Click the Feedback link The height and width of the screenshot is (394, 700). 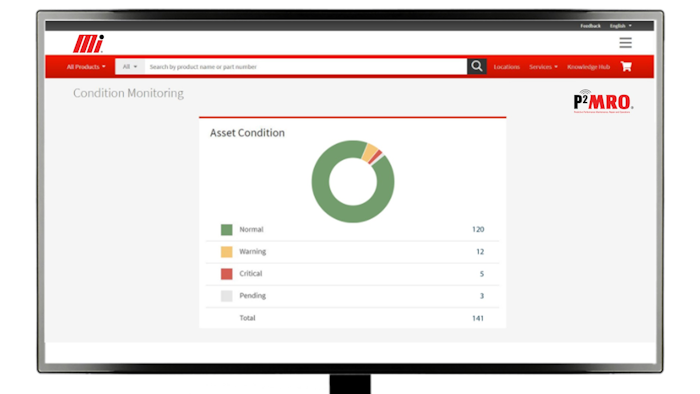(x=590, y=26)
